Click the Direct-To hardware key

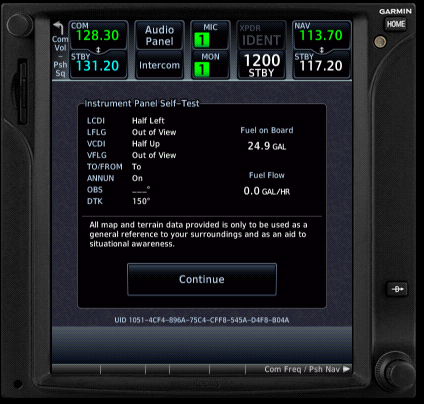coord(397,289)
